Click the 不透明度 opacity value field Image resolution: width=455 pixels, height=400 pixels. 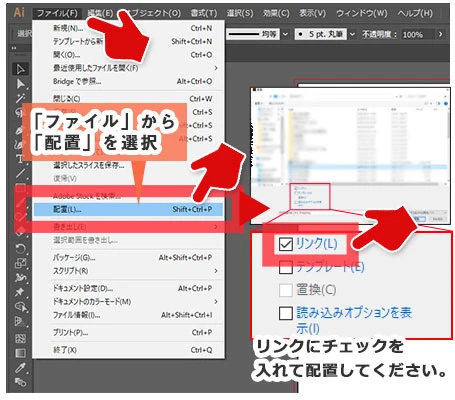coord(416,34)
